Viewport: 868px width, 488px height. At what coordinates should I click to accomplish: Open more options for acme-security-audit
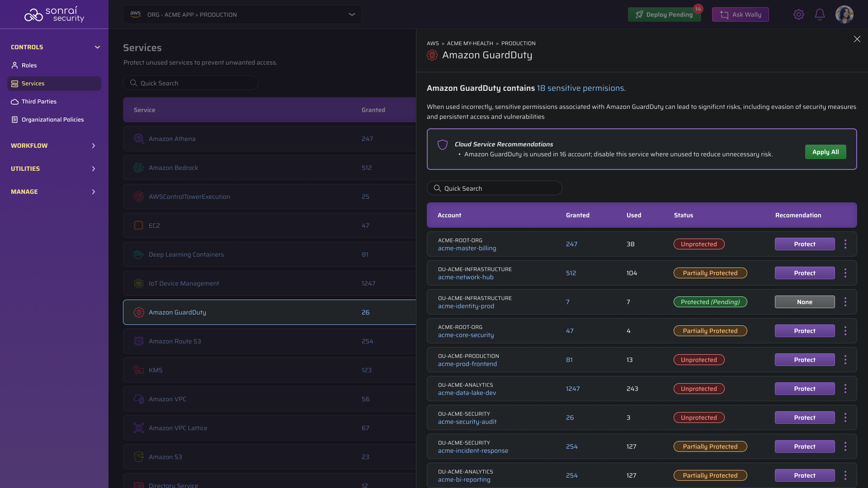(845, 418)
